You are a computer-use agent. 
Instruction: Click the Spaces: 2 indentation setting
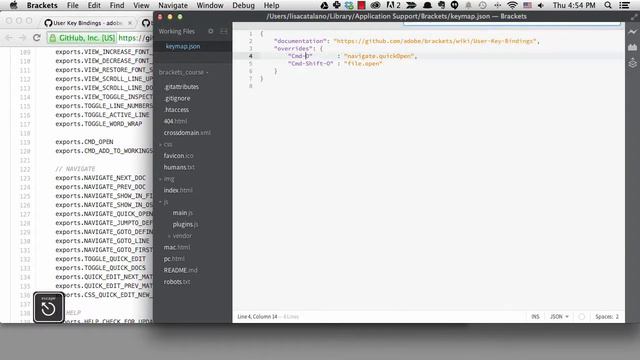607,316
